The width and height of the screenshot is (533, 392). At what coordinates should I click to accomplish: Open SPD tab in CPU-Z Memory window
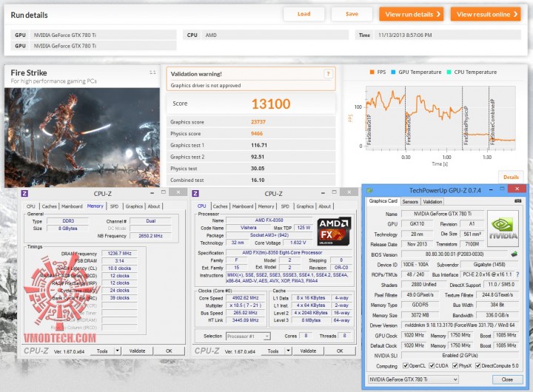pyautogui.click(x=114, y=206)
